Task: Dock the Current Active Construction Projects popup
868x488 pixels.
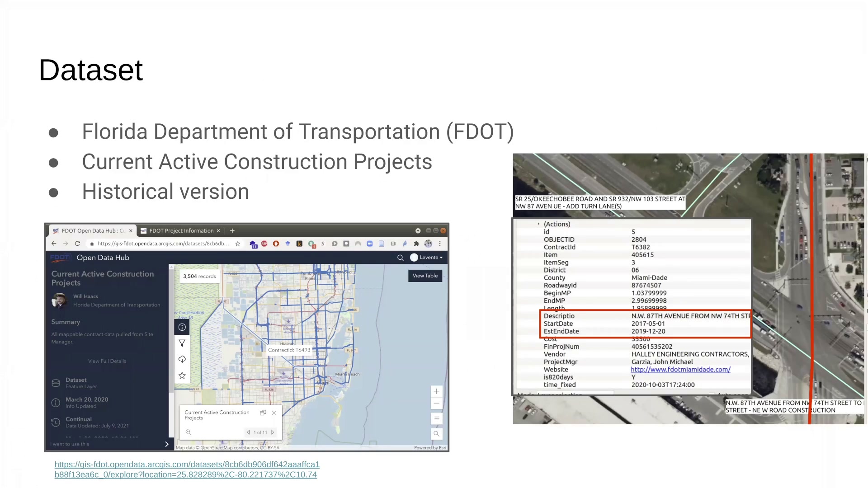Action: 263,413
